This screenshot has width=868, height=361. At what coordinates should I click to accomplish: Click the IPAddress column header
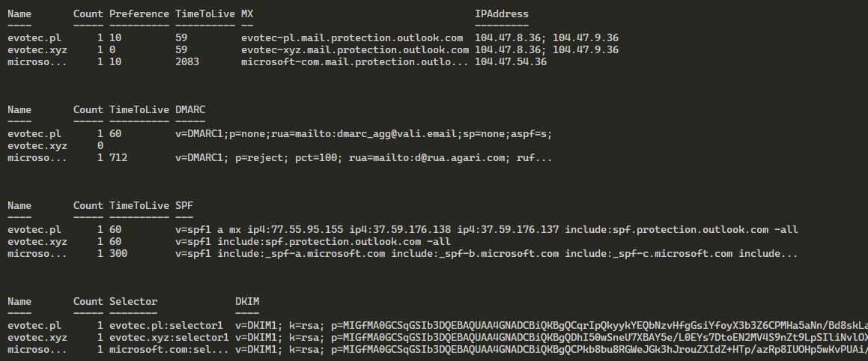pos(501,14)
